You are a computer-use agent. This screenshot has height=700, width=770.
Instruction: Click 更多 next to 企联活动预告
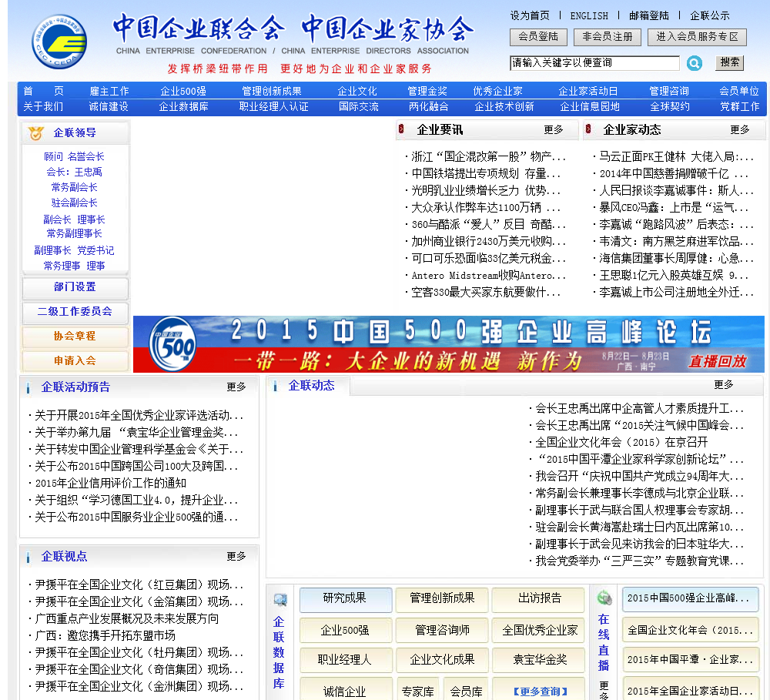(236, 387)
